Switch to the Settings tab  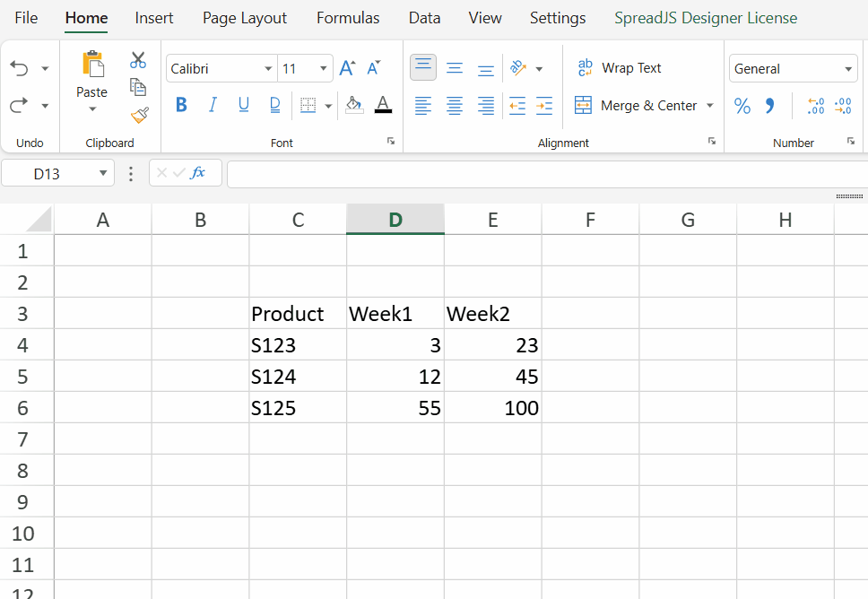point(558,18)
